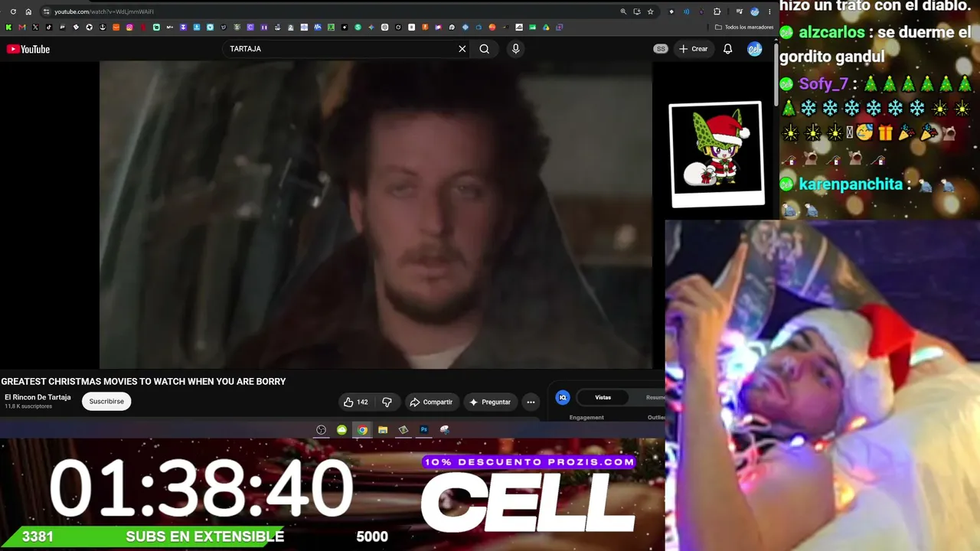Screen dimensions: 980x551
Task: Bookmark this page with the star icon
Action: [x=650, y=11]
